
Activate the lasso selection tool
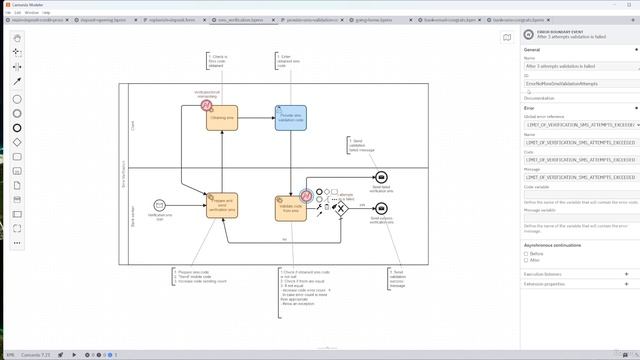(17, 52)
